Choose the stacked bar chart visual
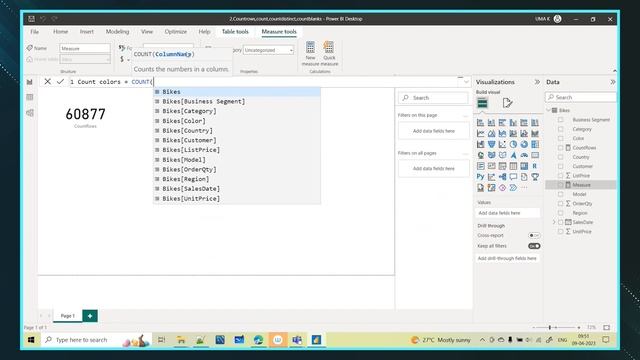The width and height of the screenshot is (640, 360). click(480, 122)
